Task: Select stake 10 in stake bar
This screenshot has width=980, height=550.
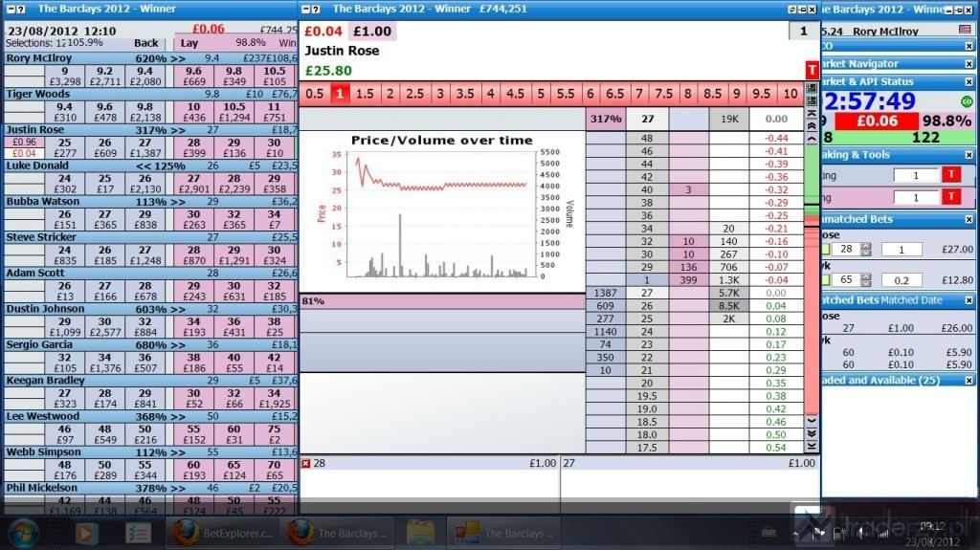Action: (791, 94)
